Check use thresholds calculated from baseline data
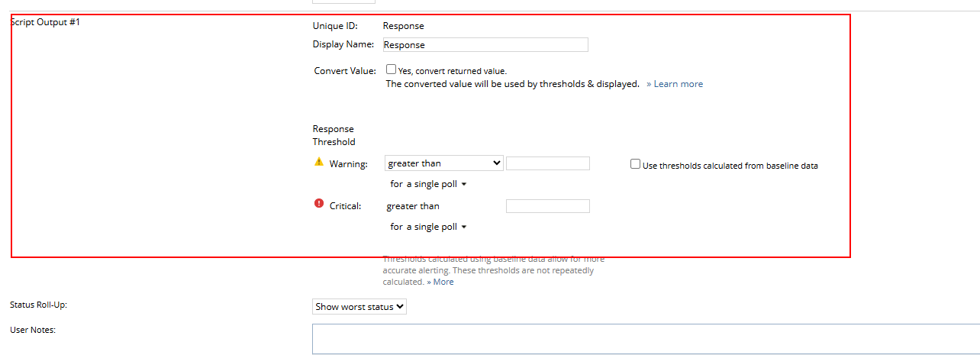 click(x=635, y=163)
